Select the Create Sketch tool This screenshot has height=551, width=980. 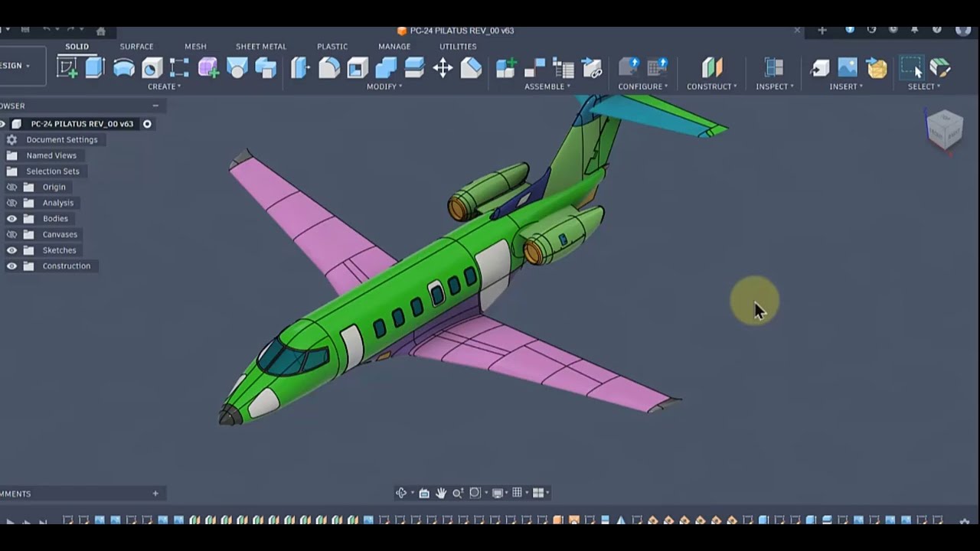(67, 68)
